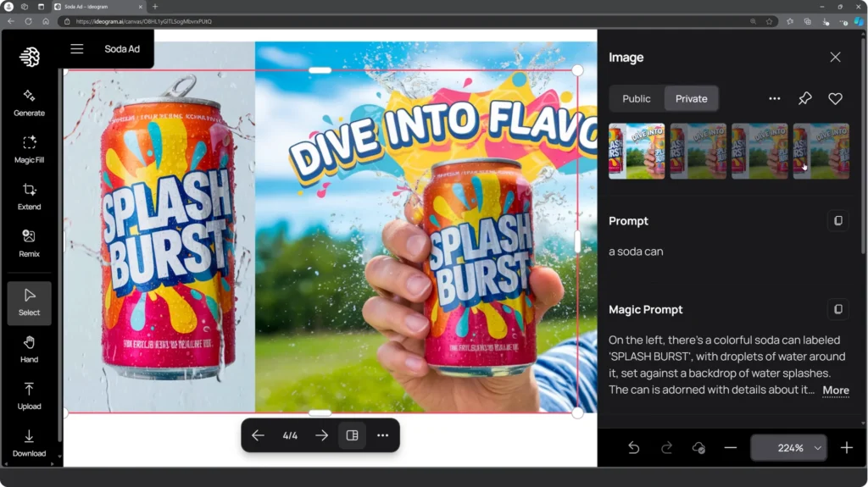Click the Magic Prompt heading

[x=645, y=309]
